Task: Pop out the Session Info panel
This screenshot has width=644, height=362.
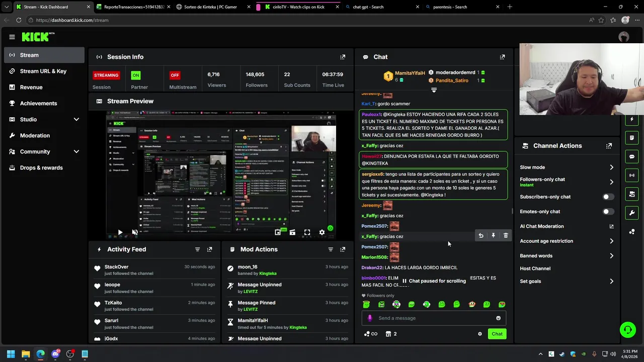Action: 343,57
